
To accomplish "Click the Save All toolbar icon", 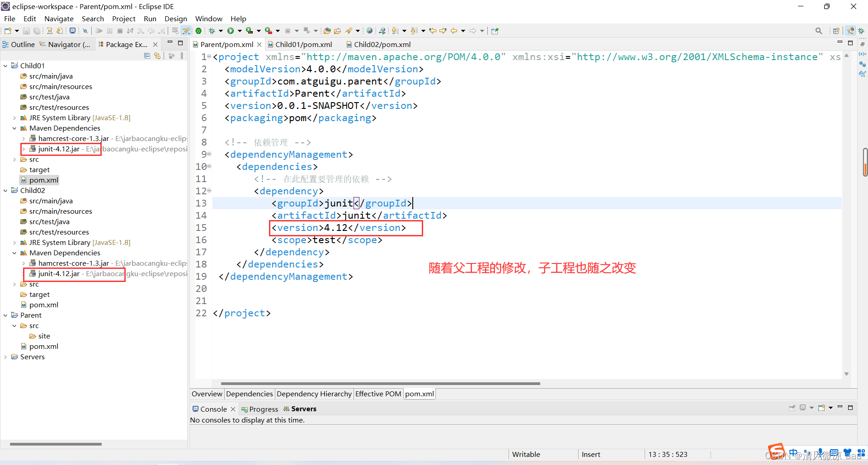I will [37, 31].
